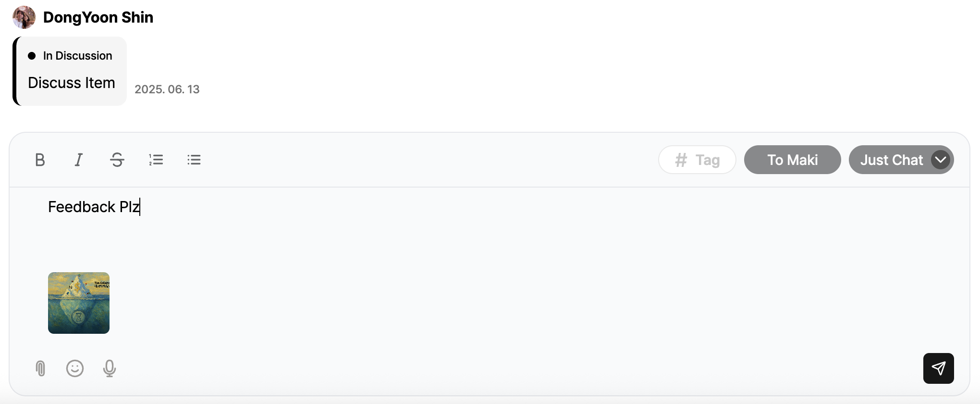Click the 2025. 06. 13 date stamp
Image resolution: width=980 pixels, height=404 pixels.
coord(167,89)
